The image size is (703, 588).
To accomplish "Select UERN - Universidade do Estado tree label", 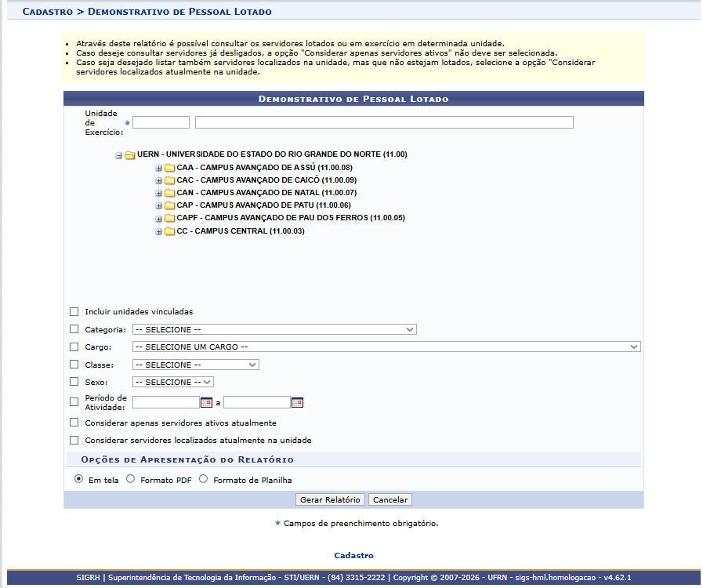I will [272, 154].
